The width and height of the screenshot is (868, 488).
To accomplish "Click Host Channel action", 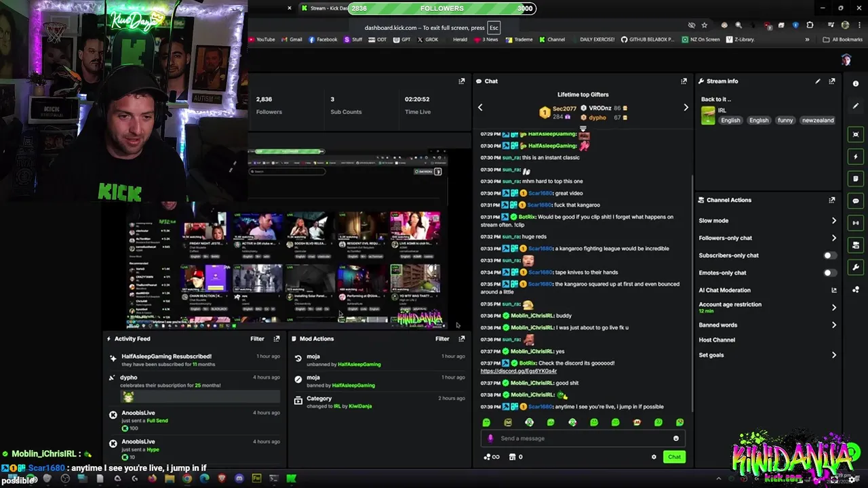I will (717, 340).
